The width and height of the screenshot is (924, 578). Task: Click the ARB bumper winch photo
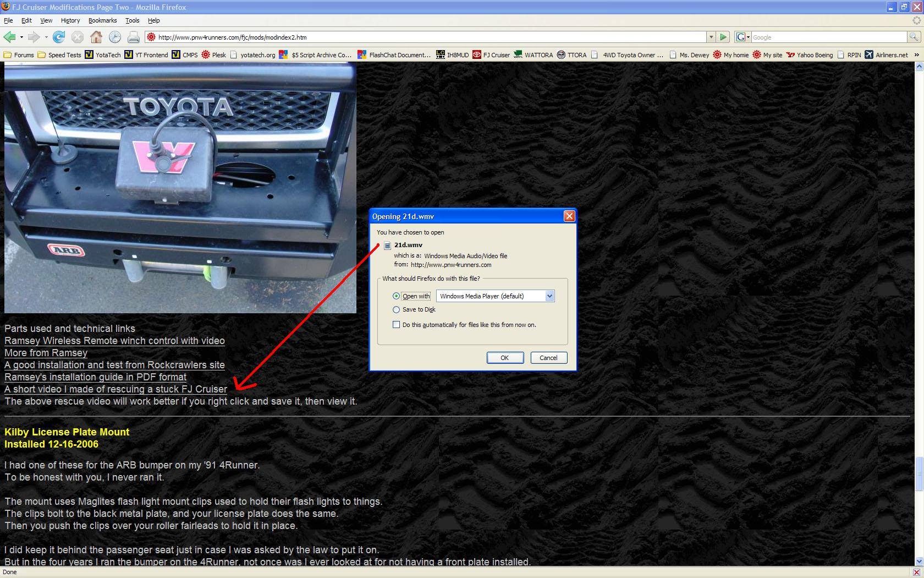tap(180, 187)
